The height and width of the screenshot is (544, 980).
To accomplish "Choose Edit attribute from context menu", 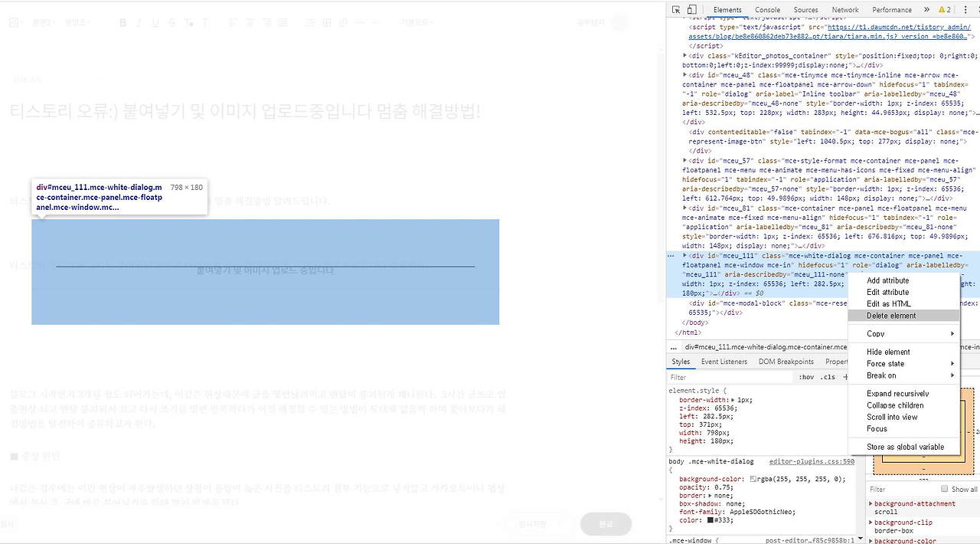I will pos(903,292).
